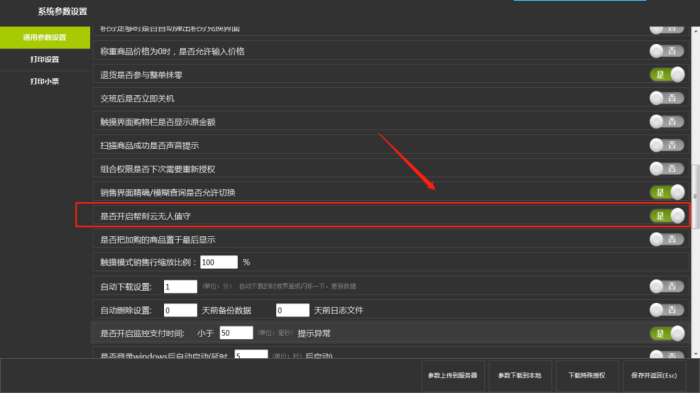Open 通用参数设置 tab
This screenshot has height=393, width=700.
(x=45, y=38)
